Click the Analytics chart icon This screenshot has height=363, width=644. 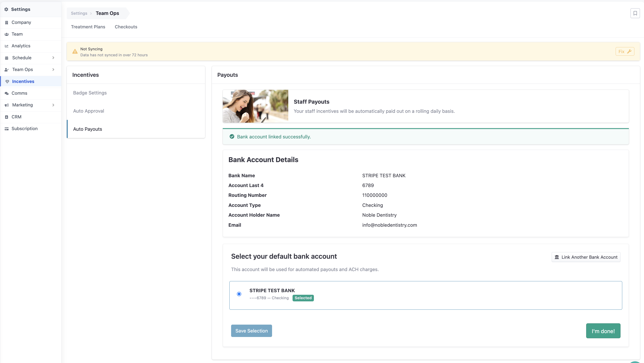click(7, 46)
